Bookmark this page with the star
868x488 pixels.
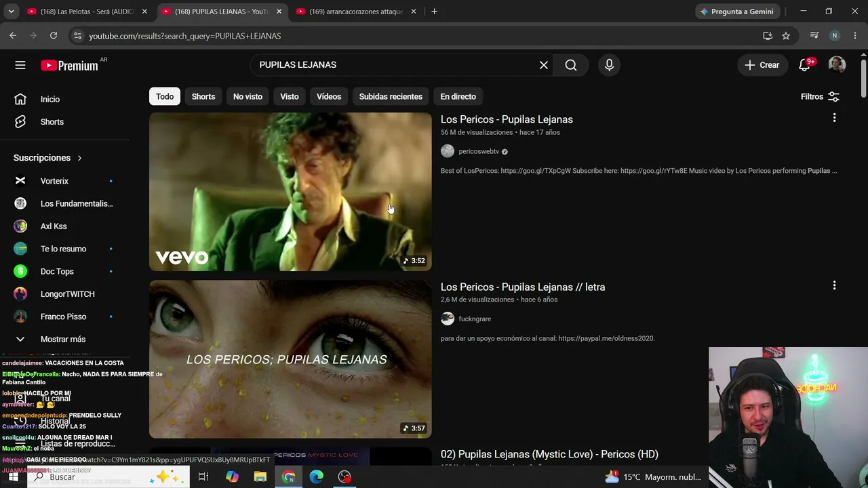coord(786,35)
